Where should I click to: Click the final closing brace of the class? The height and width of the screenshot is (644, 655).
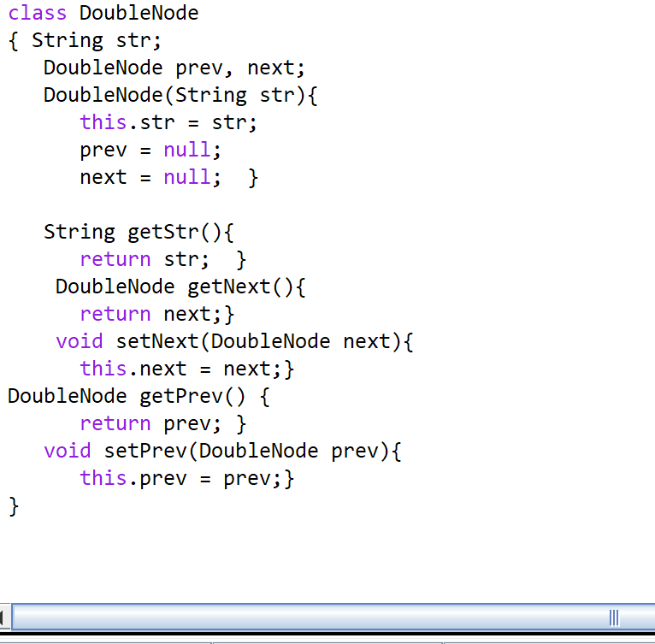tap(14, 506)
